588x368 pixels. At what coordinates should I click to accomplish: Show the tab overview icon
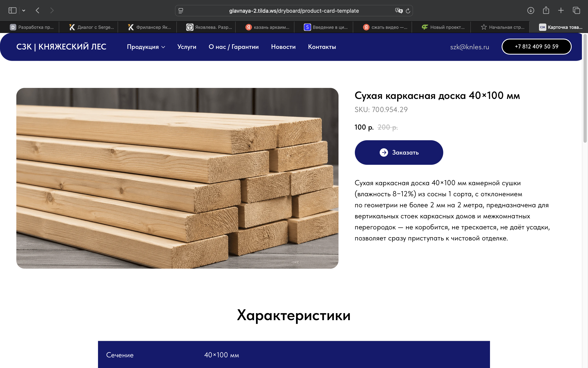click(576, 10)
